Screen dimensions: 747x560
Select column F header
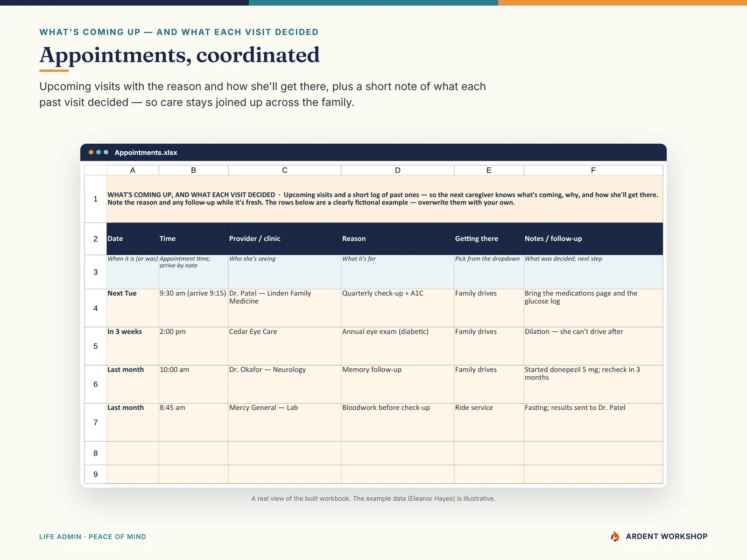[593, 170]
